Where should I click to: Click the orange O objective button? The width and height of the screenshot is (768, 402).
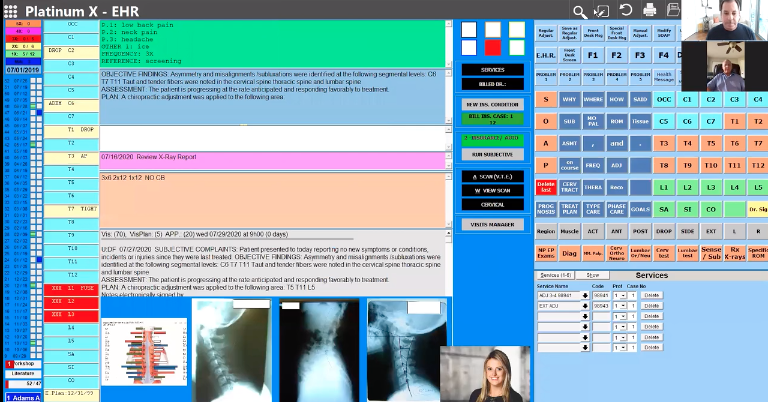[x=546, y=121]
